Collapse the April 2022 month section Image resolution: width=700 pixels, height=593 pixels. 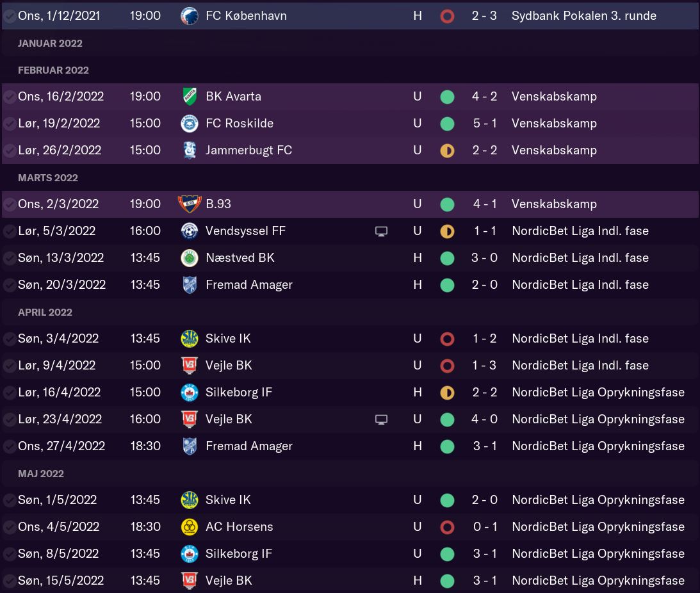[45, 312]
